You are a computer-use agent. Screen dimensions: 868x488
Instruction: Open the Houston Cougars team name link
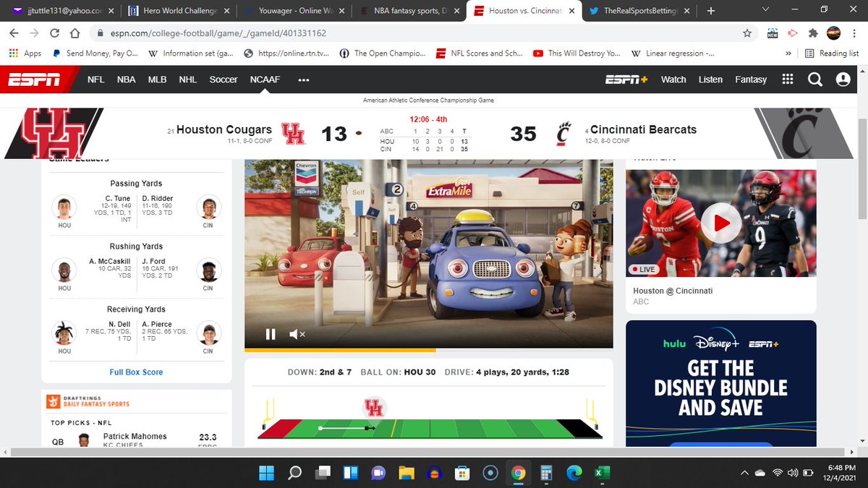[224, 129]
